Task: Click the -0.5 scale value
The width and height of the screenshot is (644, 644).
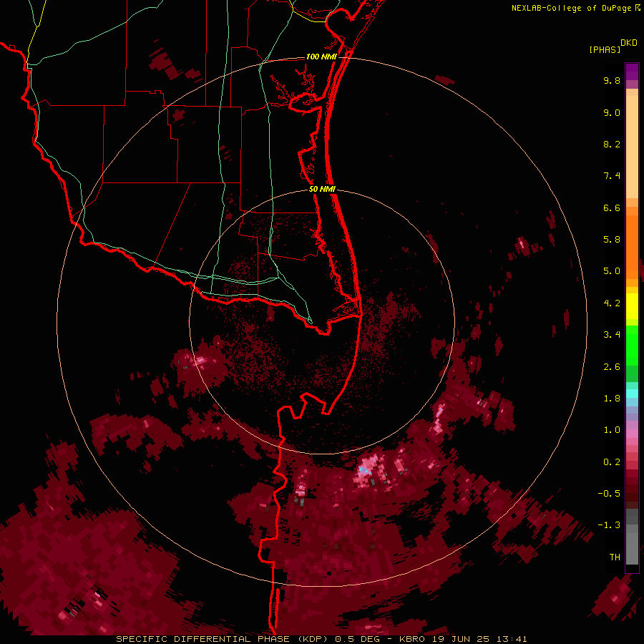Action: click(609, 494)
